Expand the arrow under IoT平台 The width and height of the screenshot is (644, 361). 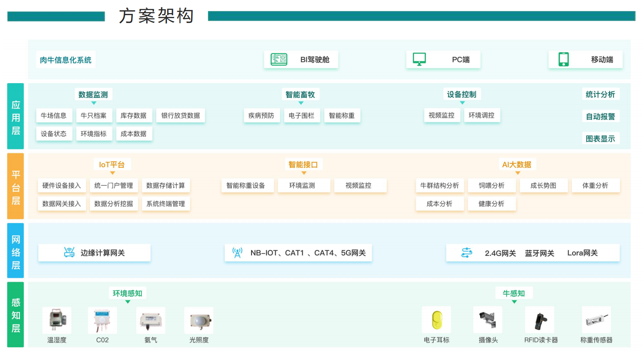(112, 173)
